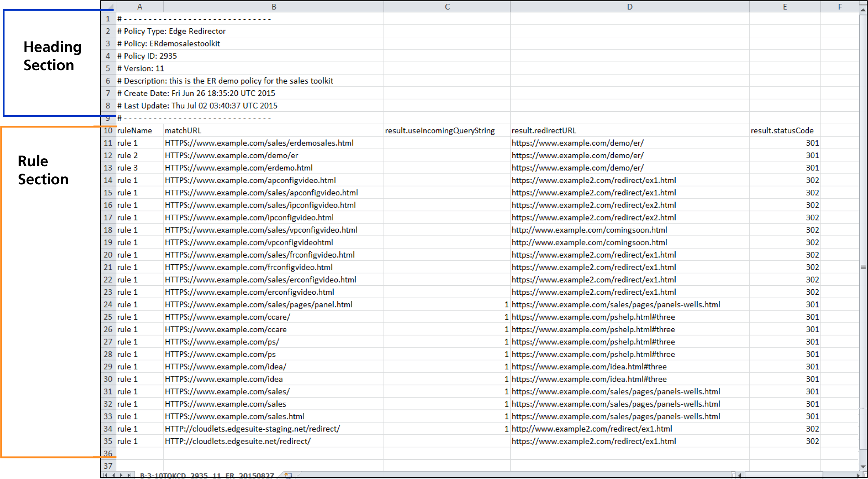The image size is (868, 479).
Task: Click Select All corner box of grid
Action: tap(108, 6)
